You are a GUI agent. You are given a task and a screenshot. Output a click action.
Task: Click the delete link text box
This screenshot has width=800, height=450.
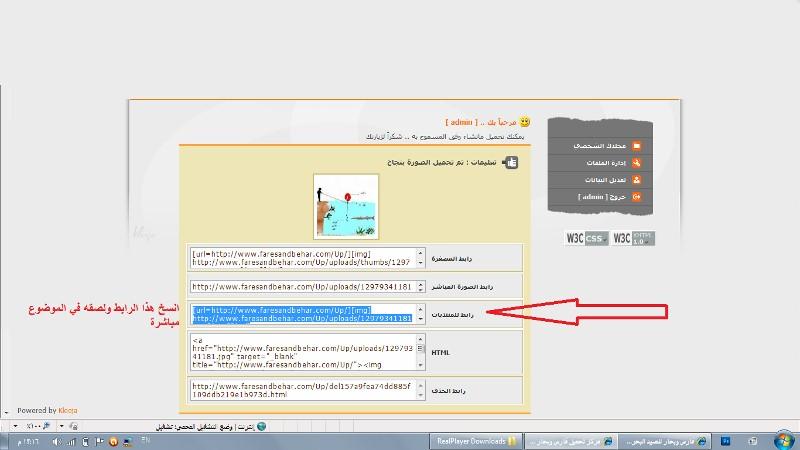coord(302,390)
